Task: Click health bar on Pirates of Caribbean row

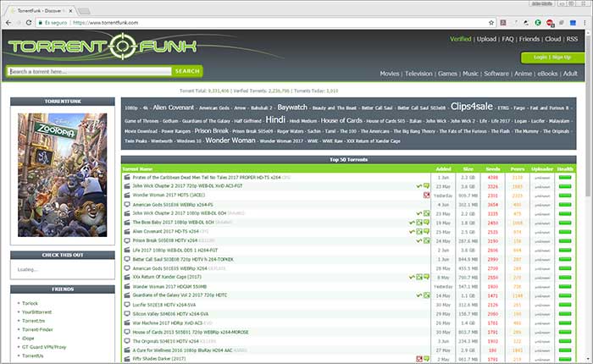Action: point(565,177)
